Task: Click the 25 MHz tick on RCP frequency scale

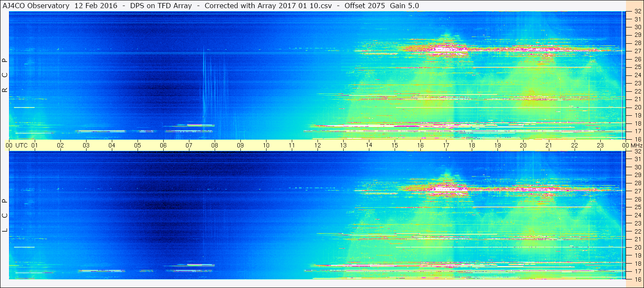Action: point(637,67)
